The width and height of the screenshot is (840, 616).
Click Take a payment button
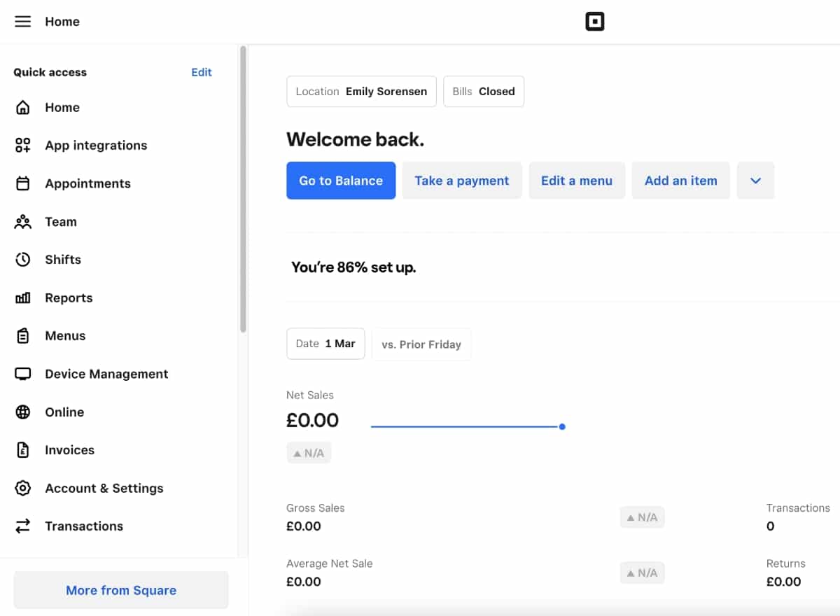(462, 181)
